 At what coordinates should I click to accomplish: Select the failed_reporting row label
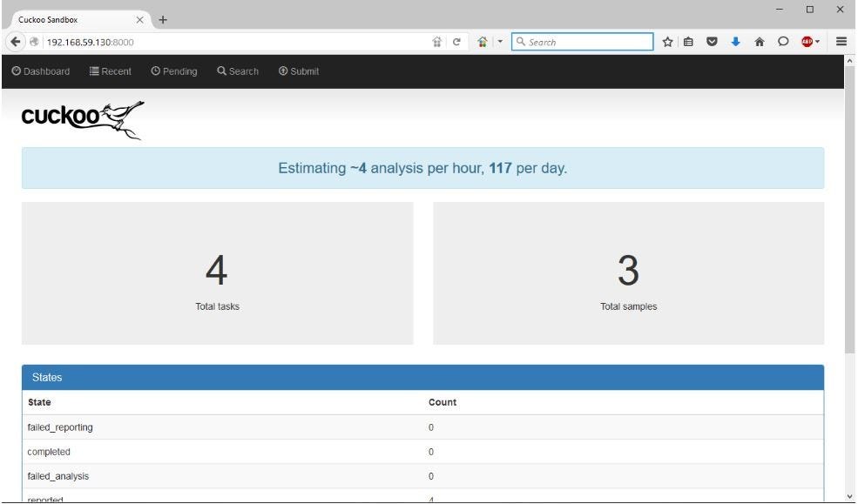[60, 427]
